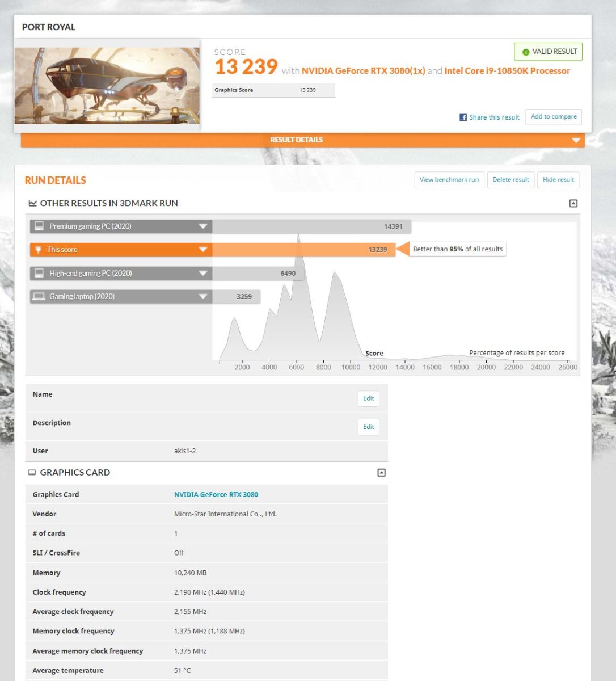
Task: Collapse the Other Results section
Action: (573, 203)
